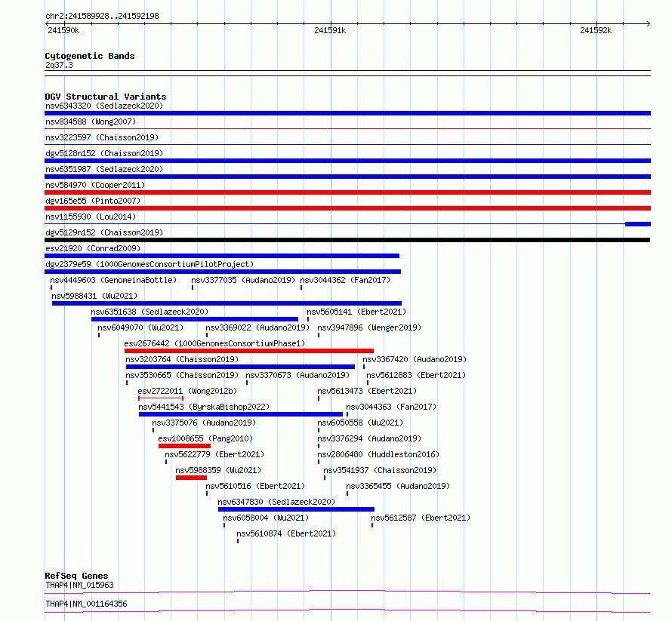Open the nsv584970 (Cooper2011) variant
This screenshot has width=672, height=621.
pyautogui.click(x=95, y=185)
